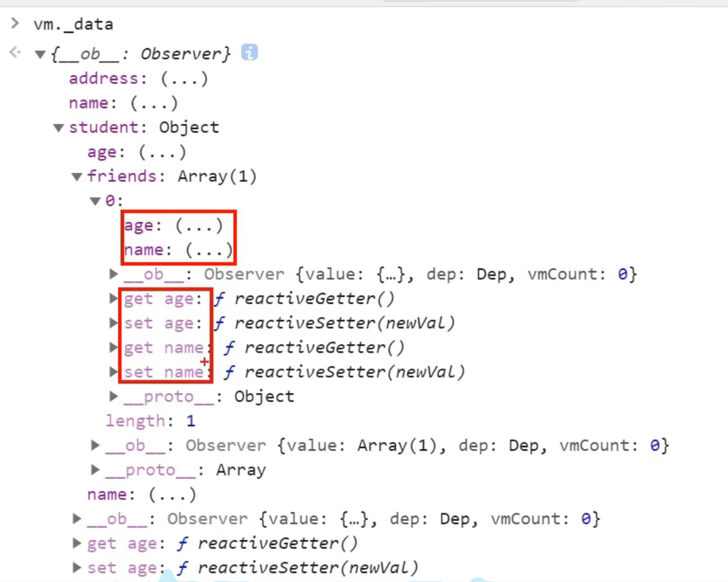Image resolution: width=728 pixels, height=582 pixels.
Task: Collapse the array index 0 entry
Action: (x=95, y=201)
